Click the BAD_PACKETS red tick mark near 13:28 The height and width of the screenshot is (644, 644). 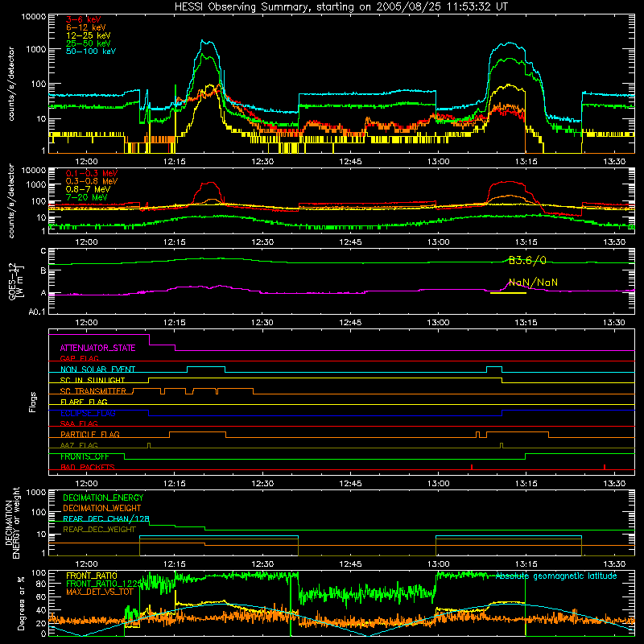(x=605, y=467)
